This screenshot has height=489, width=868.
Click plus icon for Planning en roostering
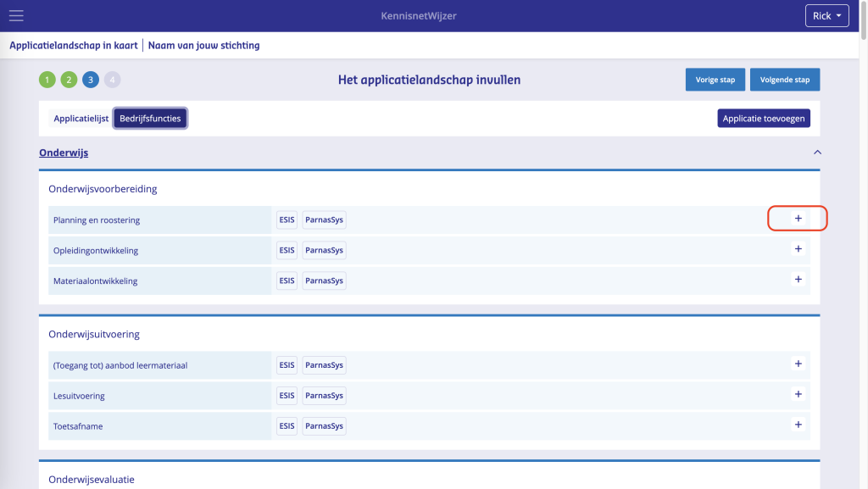coord(798,219)
